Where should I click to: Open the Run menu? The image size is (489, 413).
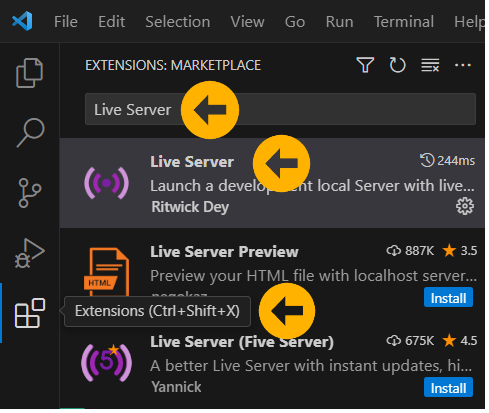point(339,22)
